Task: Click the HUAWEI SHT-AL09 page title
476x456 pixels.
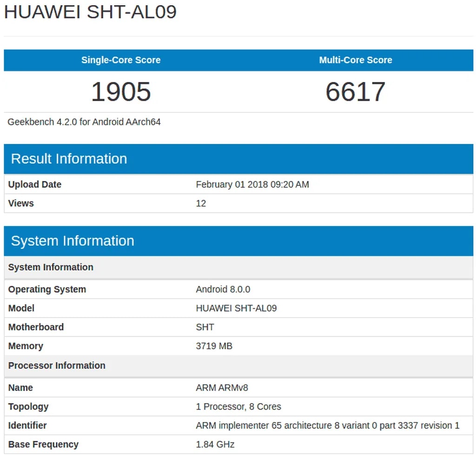Action: (x=90, y=12)
